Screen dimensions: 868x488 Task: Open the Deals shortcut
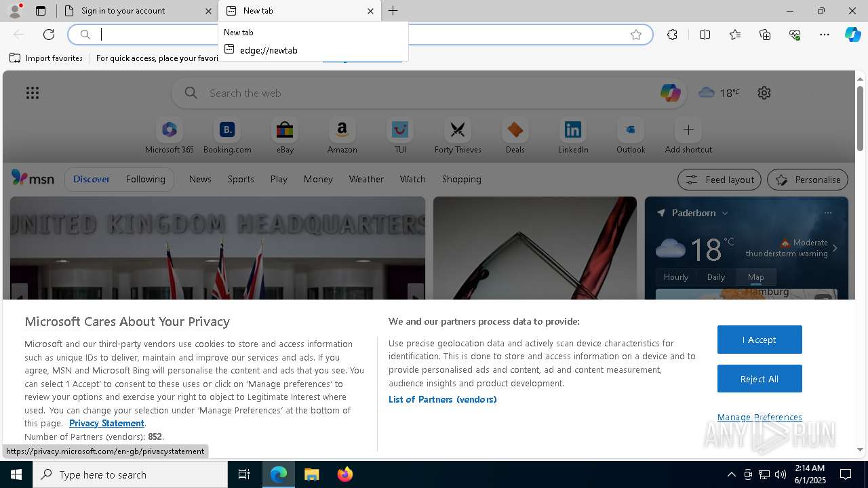[x=515, y=136]
